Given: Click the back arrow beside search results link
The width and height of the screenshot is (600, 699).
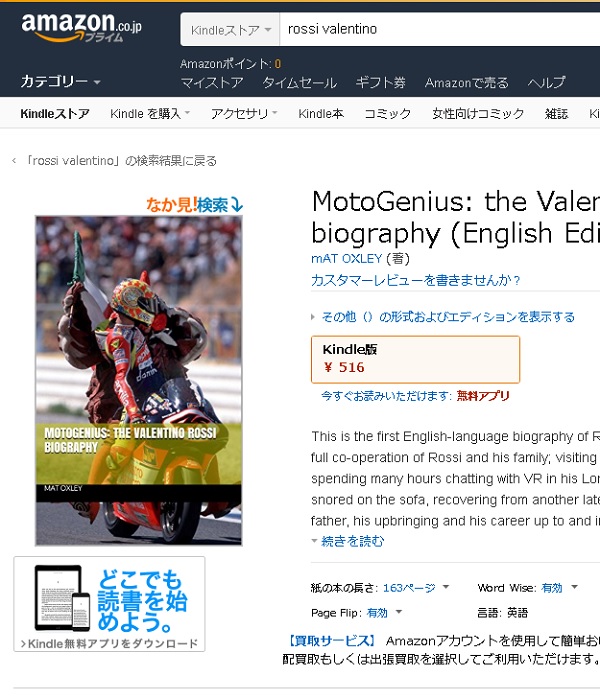Looking at the screenshot, I should click(14, 160).
